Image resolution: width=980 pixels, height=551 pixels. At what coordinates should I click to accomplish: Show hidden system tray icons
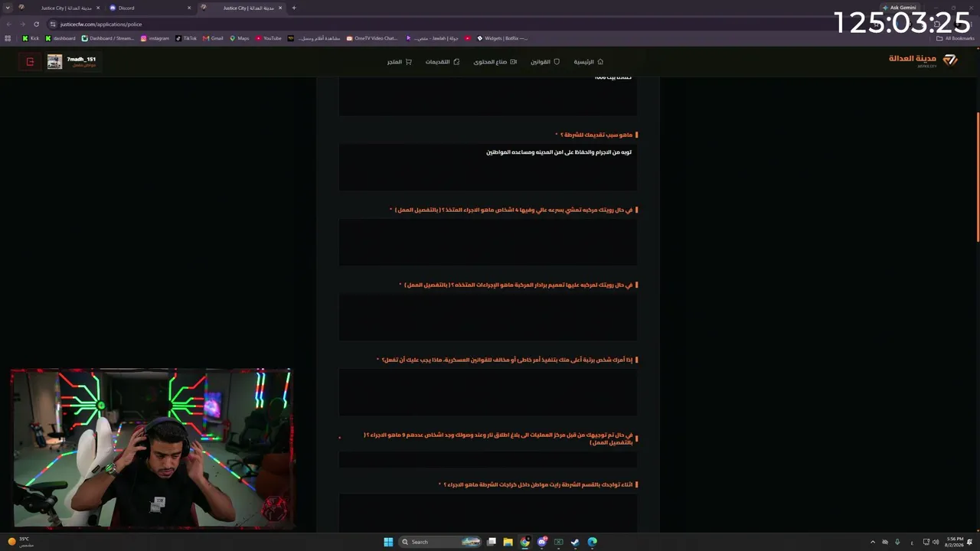coord(873,542)
